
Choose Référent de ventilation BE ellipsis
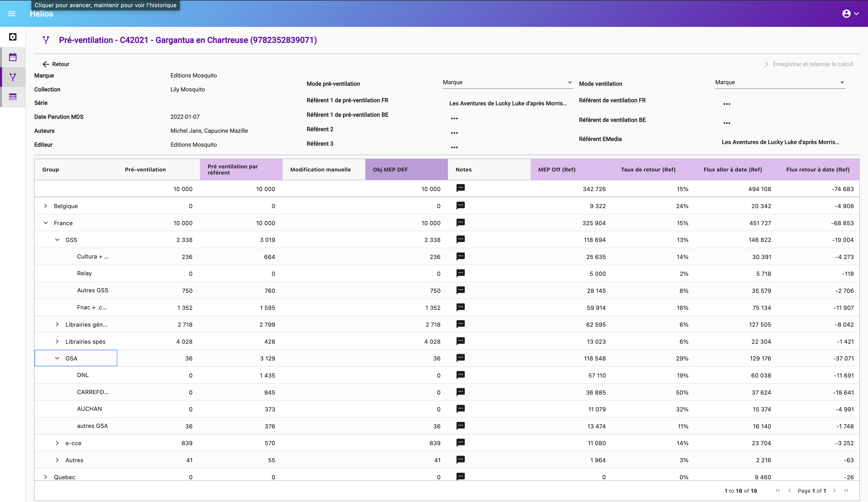pyautogui.click(x=727, y=123)
